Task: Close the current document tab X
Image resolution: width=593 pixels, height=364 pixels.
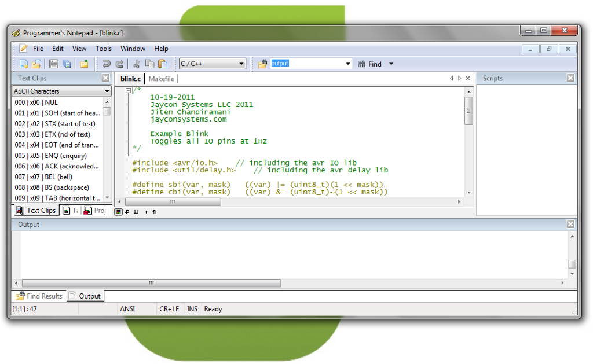Action: tap(468, 78)
